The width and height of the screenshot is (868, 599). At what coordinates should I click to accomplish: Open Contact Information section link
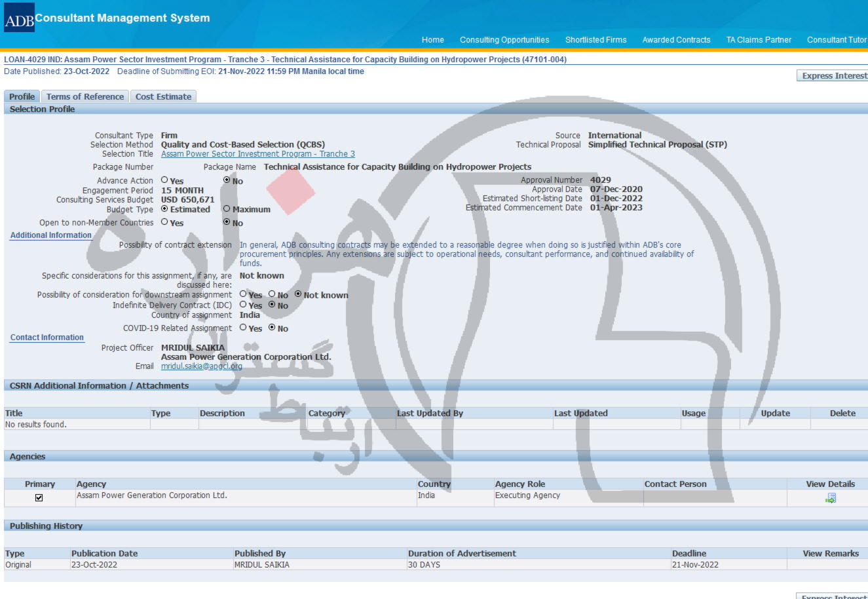(x=47, y=338)
